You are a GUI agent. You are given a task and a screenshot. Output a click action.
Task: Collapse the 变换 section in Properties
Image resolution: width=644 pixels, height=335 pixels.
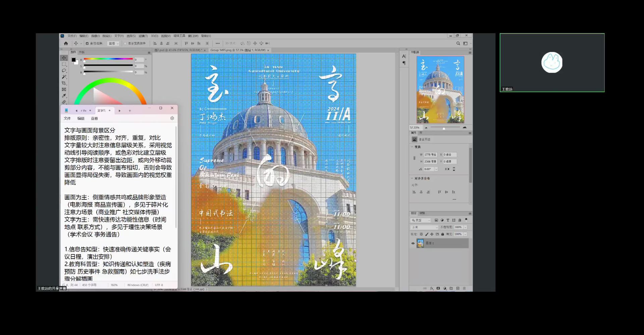click(x=412, y=147)
